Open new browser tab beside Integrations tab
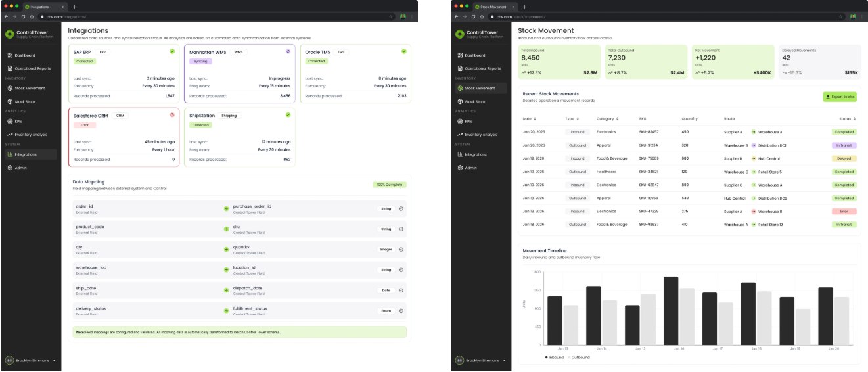This screenshot has height=372, width=868. pyautogui.click(x=74, y=7)
